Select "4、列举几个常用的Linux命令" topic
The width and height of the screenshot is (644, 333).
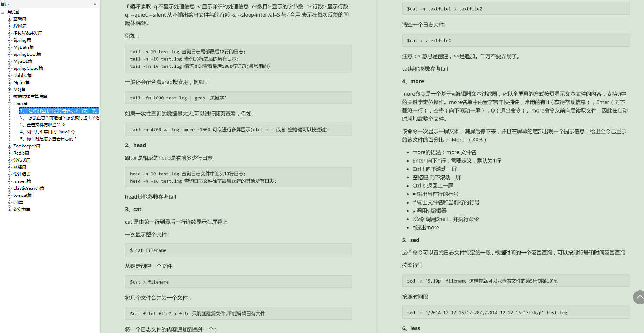tap(47, 132)
